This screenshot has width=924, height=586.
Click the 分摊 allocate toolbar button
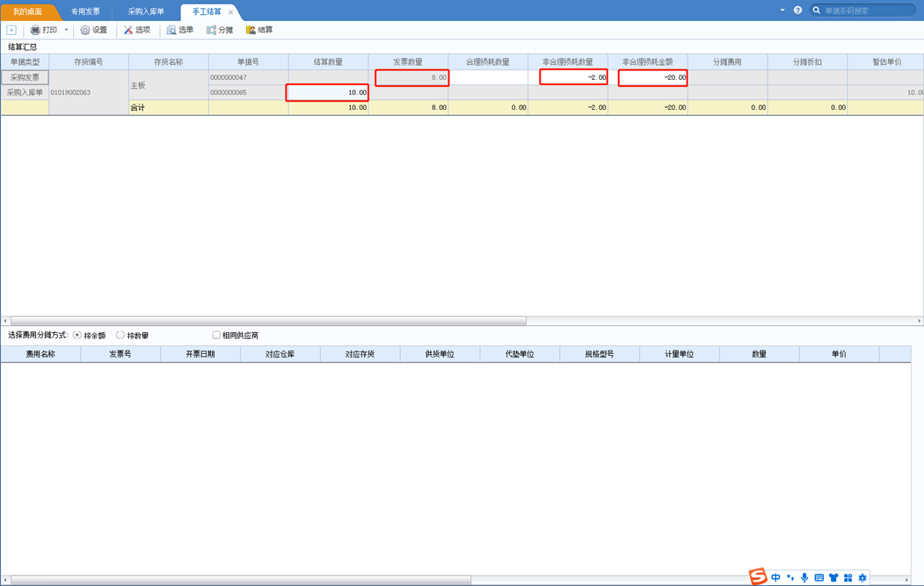(x=220, y=30)
